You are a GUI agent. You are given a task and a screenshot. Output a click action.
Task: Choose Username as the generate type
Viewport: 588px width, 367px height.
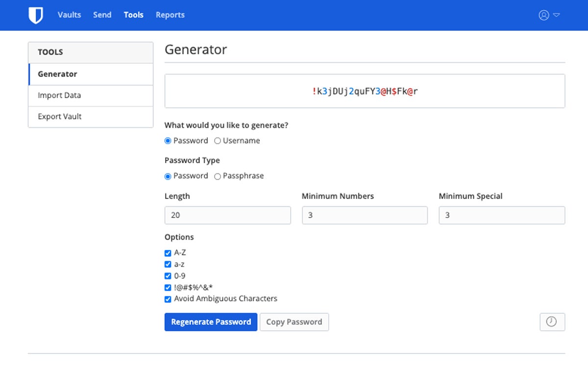218,141
